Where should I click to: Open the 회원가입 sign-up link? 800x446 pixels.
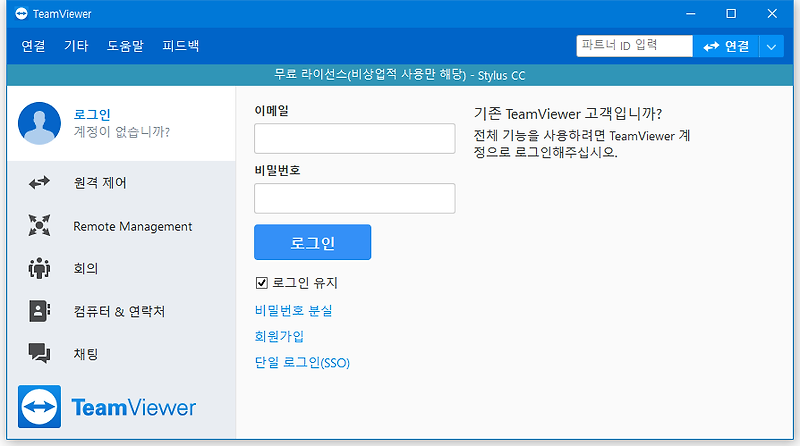coord(279,336)
